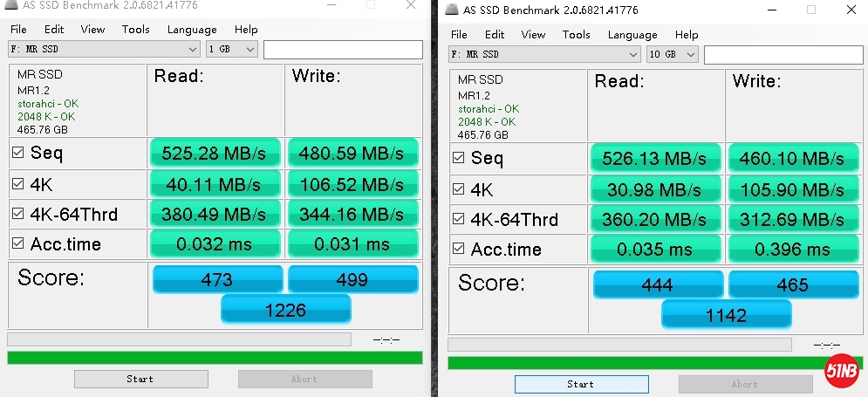Expand the F: MR SSD drive selector in the right window
868x397 pixels.
click(x=545, y=54)
